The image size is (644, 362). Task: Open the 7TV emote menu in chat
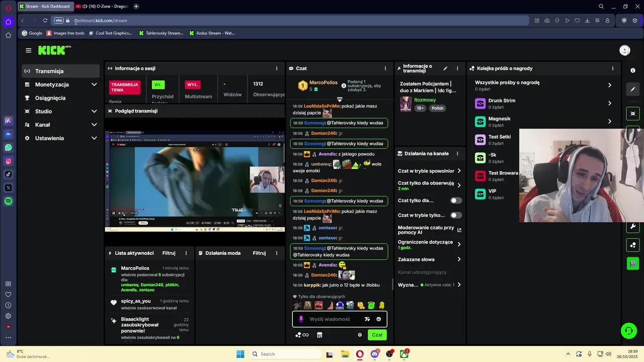coord(367,319)
